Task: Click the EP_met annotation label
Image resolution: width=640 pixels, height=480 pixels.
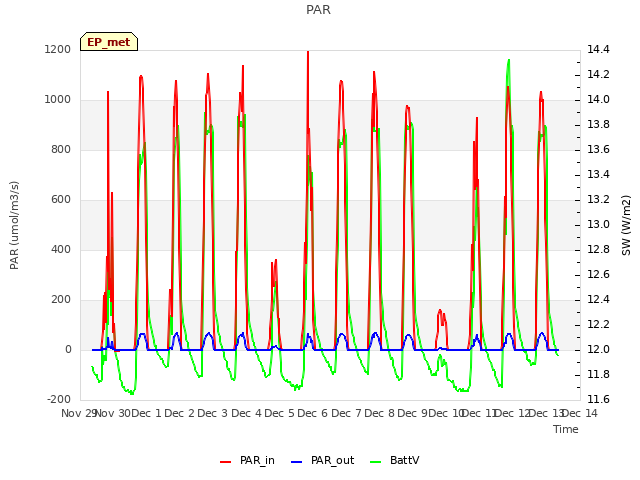Action: [x=109, y=42]
